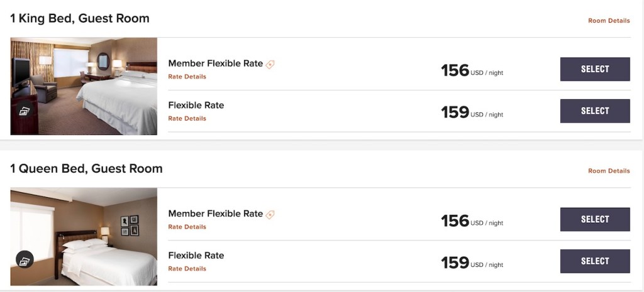View Rate Details under King Flexible Rate
644x292 pixels.
[187, 119]
